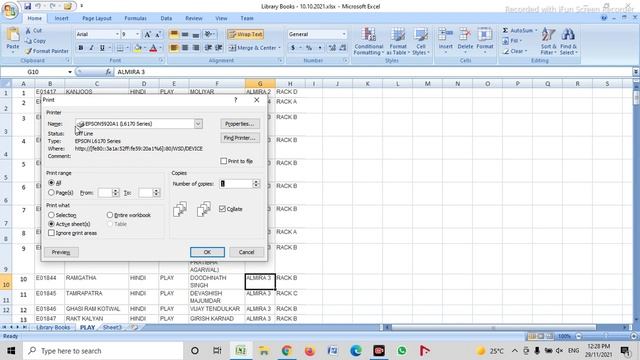Select the Selection radio button in Print what
Screen dimensions: 640x360
coord(51,215)
